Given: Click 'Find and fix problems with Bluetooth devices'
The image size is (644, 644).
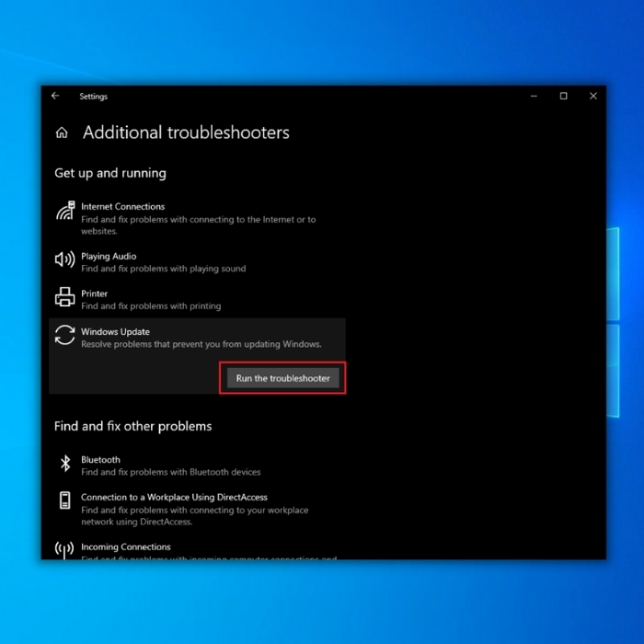Looking at the screenshot, I should coord(171,472).
